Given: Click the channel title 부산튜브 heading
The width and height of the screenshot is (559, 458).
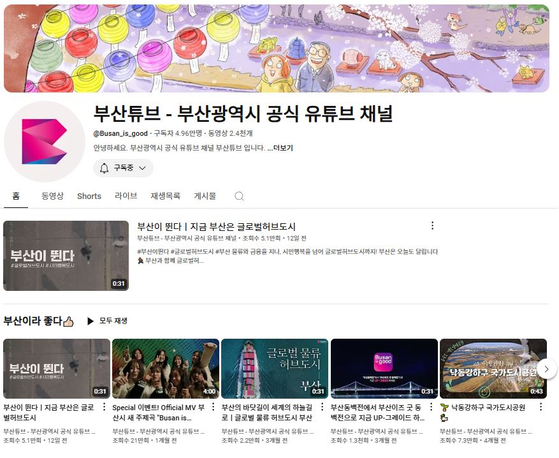Looking at the screenshot, I should [243, 114].
